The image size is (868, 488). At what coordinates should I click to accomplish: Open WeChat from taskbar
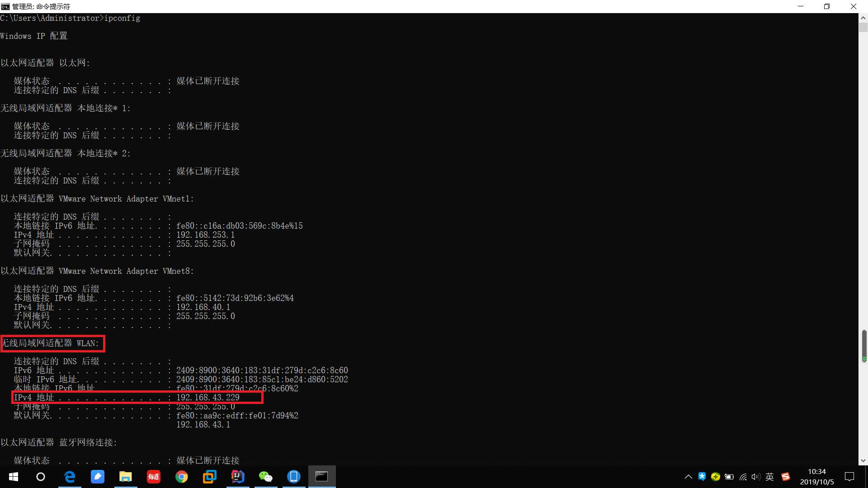tap(266, 477)
